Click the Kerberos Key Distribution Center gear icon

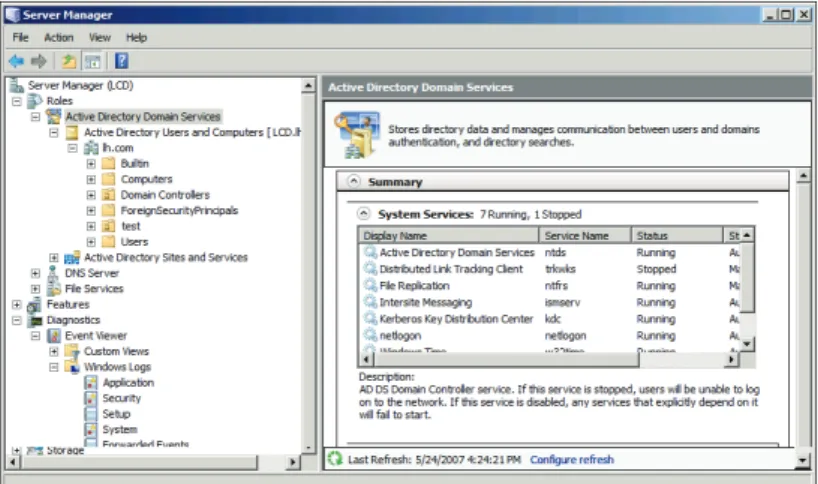[370, 319]
